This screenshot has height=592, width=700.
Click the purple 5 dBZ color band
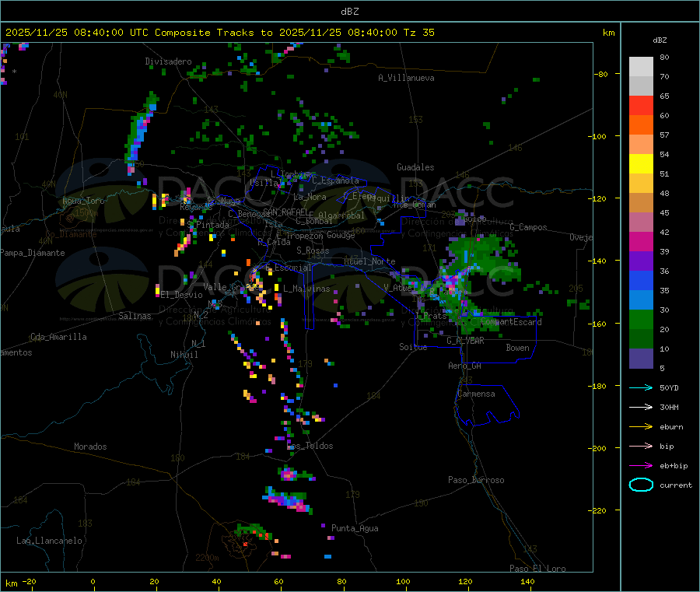641,359
